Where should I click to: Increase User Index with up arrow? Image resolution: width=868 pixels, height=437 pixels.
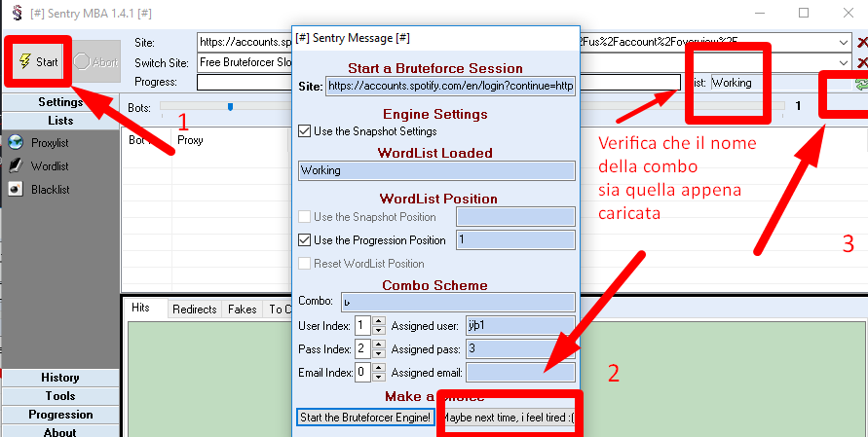click(379, 321)
